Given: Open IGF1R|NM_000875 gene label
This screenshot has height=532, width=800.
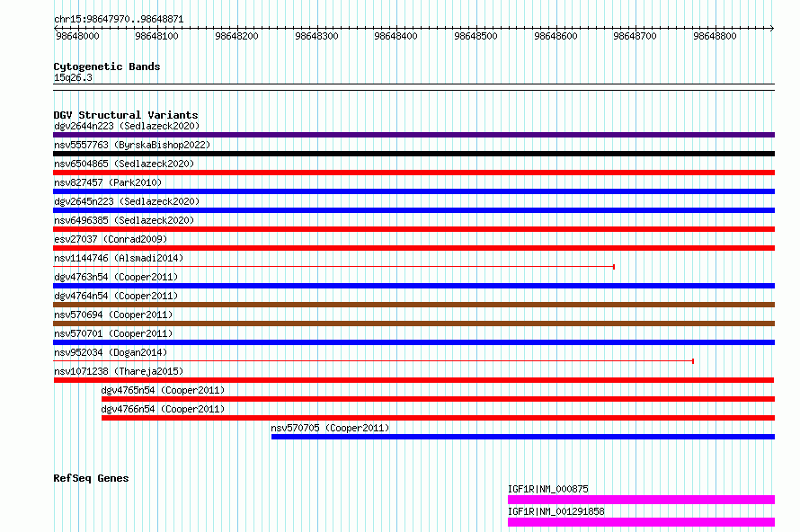Looking at the screenshot, I should [548, 489].
